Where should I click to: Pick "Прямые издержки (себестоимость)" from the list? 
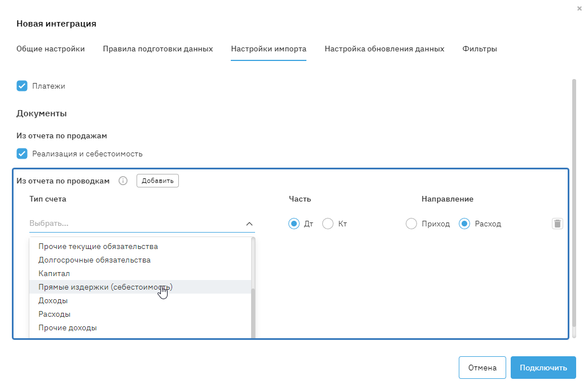pos(105,287)
